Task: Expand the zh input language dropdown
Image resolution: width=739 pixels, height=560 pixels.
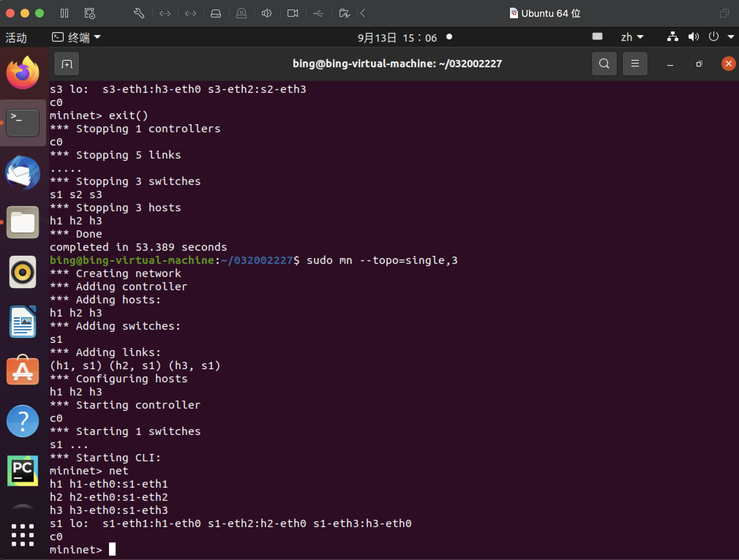Action: (632, 37)
